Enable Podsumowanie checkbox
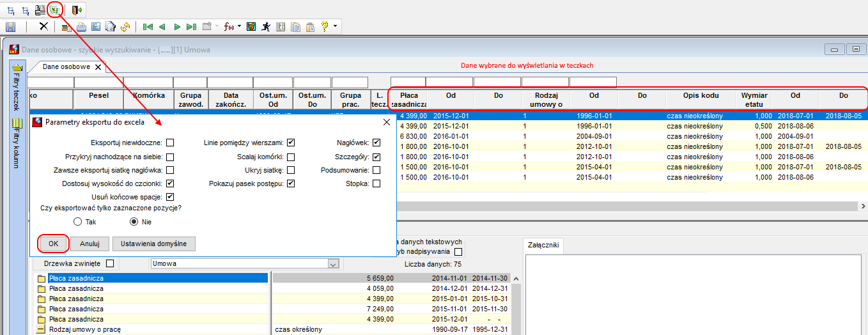This screenshot has height=335, width=868. 376,170
